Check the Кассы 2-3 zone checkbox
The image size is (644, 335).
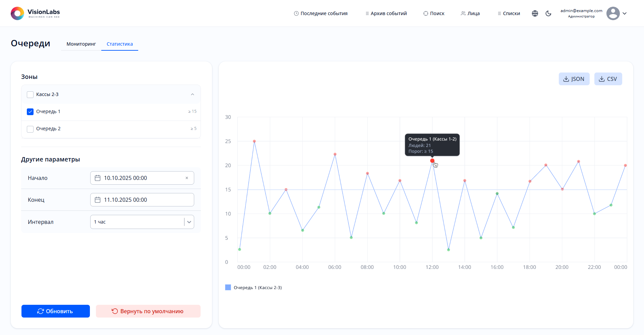tap(30, 95)
